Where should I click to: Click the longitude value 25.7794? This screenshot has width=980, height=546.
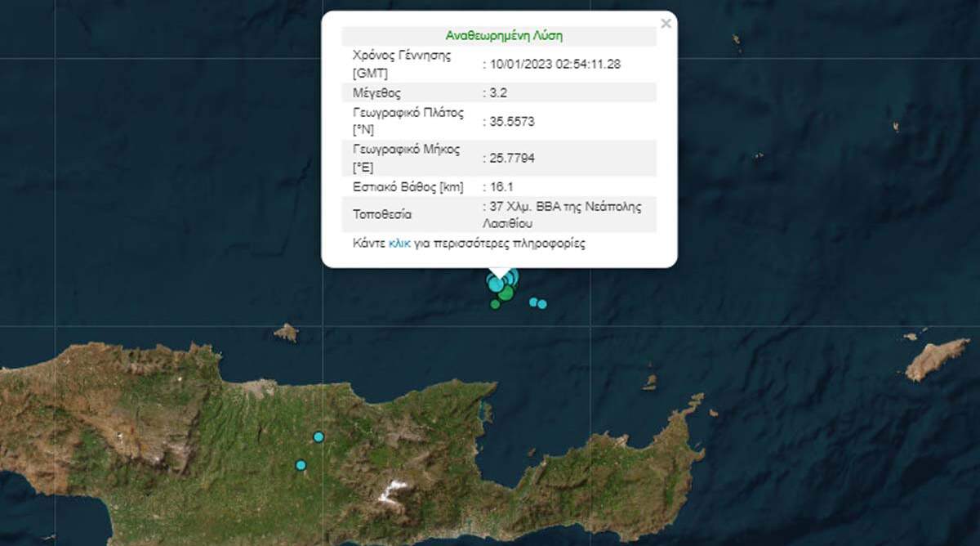(x=512, y=158)
